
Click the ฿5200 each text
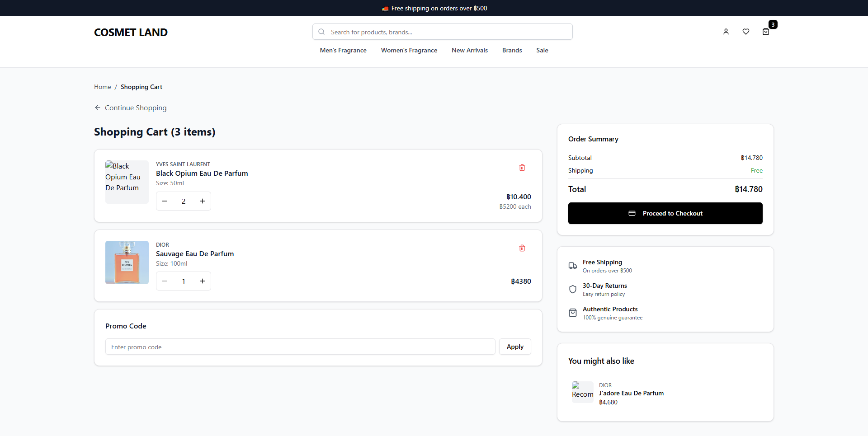click(x=515, y=206)
